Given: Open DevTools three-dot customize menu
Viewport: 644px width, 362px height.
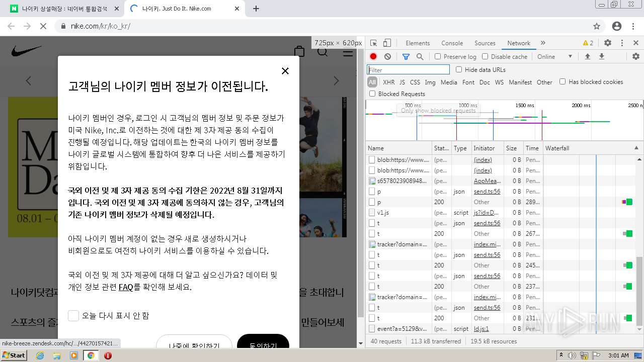Looking at the screenshot, I should [622, 43].
